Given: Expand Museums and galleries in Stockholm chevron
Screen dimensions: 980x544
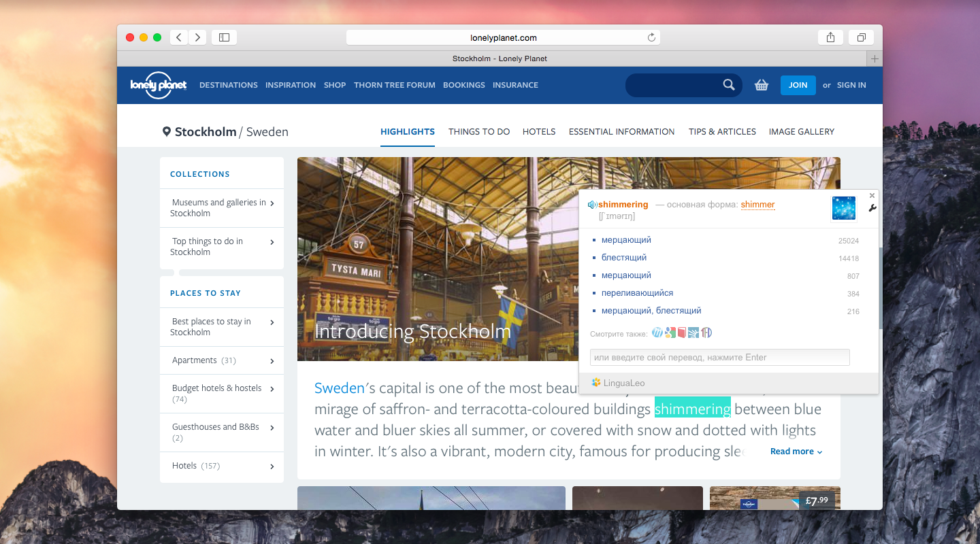Looking at the screenshot, I should click(x=272, y=203).
